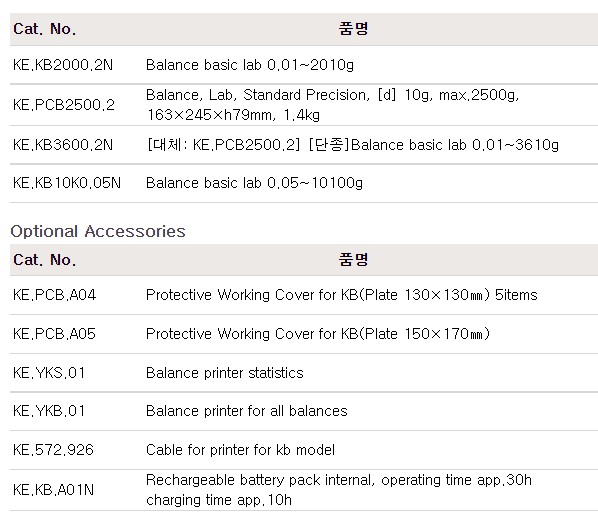The height and width of the screenshot is (515, 598).
Task: Click the Standard Precision balance description
Action: tap(333, 105)
